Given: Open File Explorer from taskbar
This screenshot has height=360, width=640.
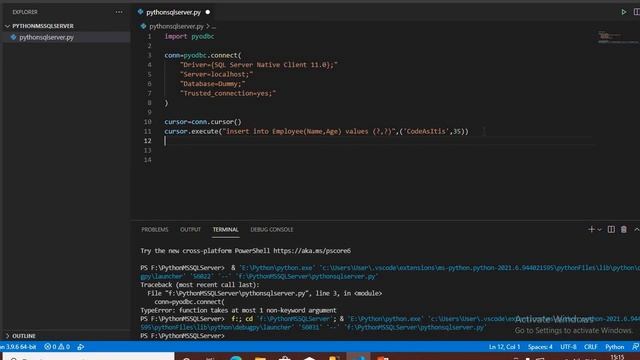Looking at the screenshot, I should coord(260,358).
